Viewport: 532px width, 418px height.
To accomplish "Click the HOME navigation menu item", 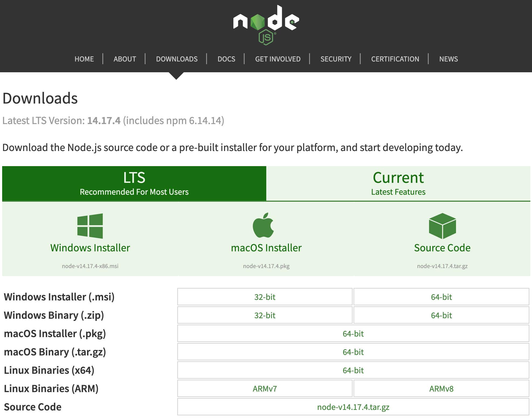I will pos(84,59).
